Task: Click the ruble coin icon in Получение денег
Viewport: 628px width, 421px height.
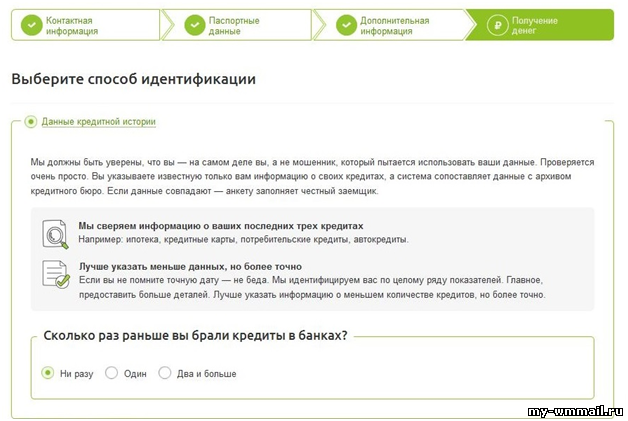Action: tap(497, 25)
